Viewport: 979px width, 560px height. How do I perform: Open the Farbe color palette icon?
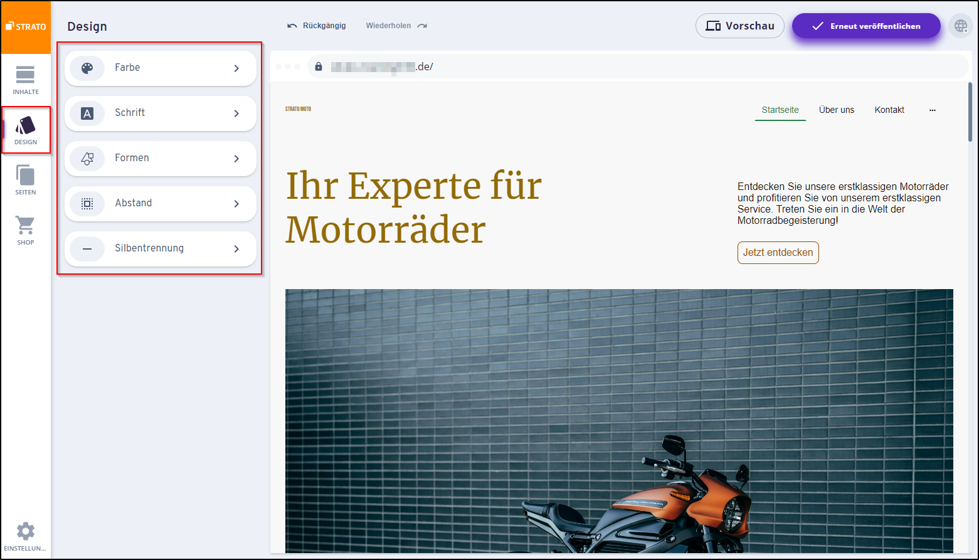(x=87, y=68)
